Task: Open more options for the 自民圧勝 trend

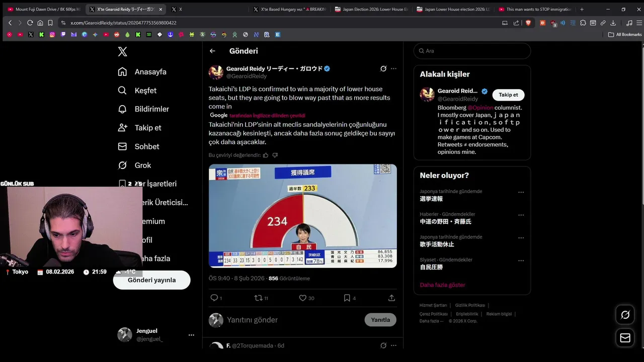Action: [521, 260]
